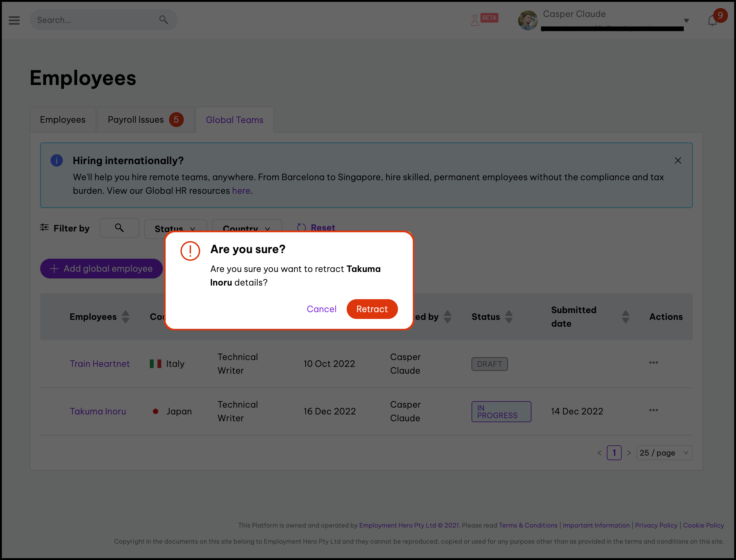The image size is (736, 560).
Task: Sort by Employees column arrows
Action: pyautogui.click(x=125, y=317)
